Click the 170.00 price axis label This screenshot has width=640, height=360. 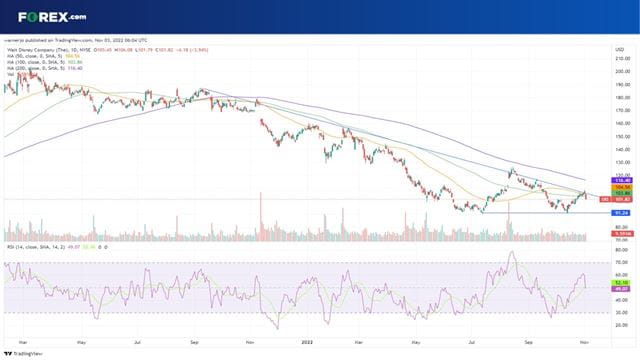622,110
